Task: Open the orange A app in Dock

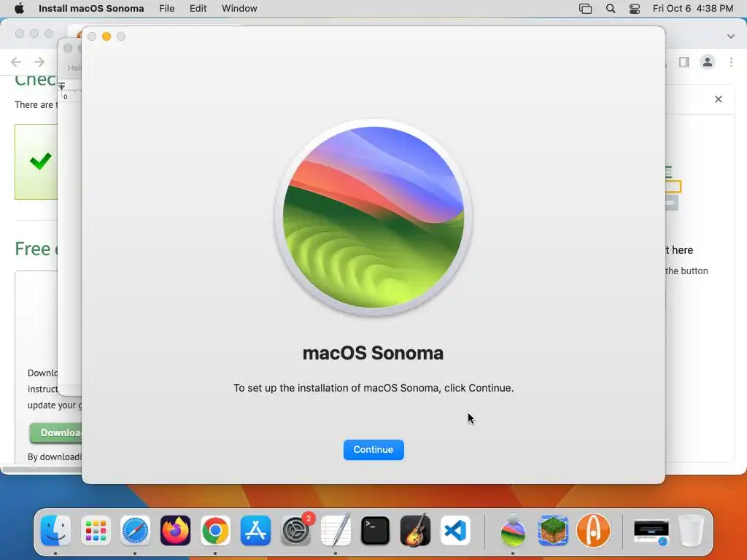Action: pyautogui.click(x=593, y=530)
